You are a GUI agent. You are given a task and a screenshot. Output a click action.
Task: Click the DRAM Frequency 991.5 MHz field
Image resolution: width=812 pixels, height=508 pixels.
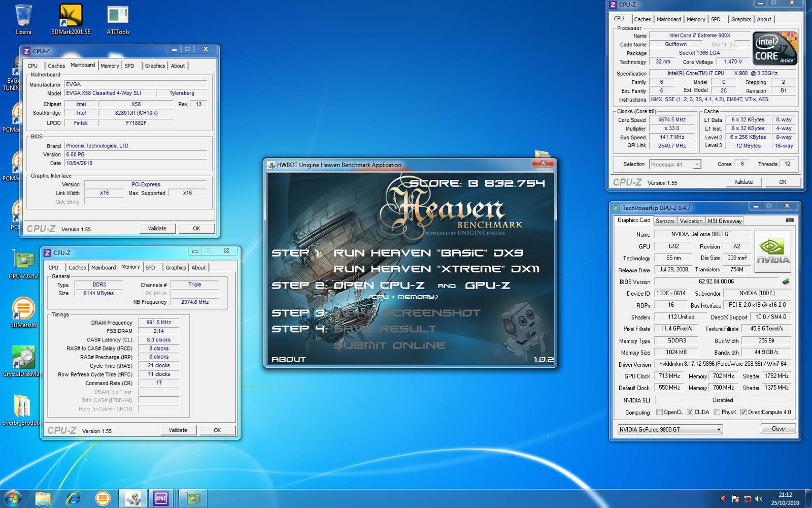coord(159,323)
